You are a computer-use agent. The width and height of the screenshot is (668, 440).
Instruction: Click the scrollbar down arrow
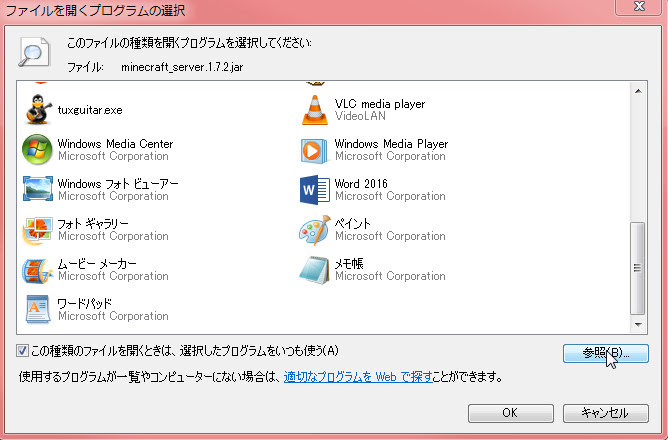[x=638, y=325]
